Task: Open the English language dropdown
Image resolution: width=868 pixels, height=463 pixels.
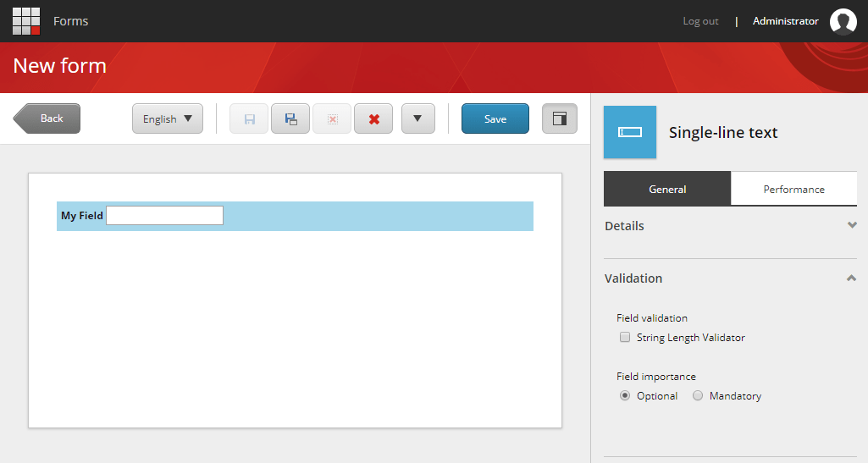Action: (x=168, y=119)
